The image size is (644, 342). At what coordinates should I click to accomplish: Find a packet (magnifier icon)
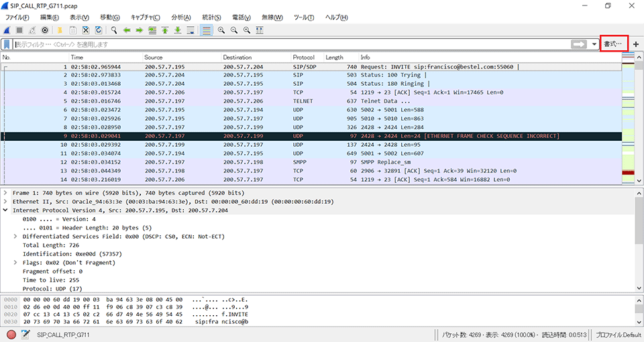[114, 30]
